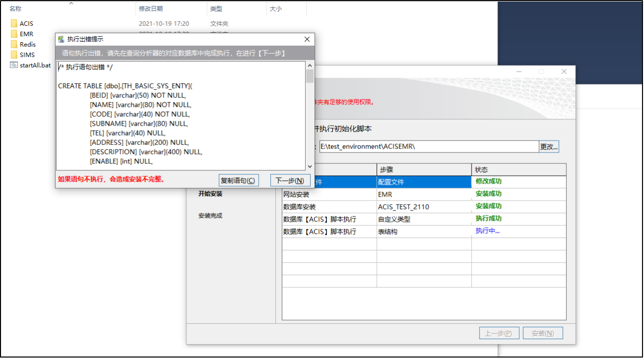Click the 配置文件 step cell

click(424, 182)
